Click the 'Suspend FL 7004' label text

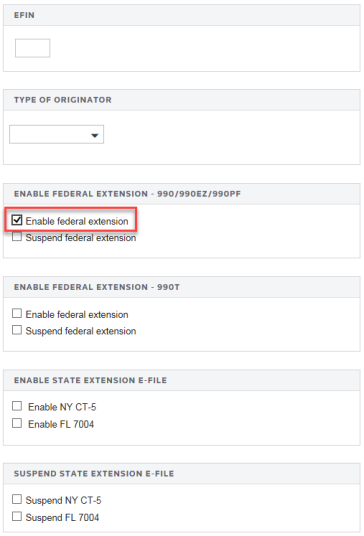pos(62,517)
